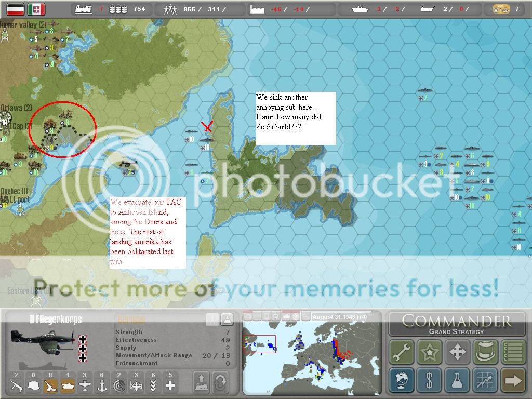This screenshot has width=532, height=399.
Task: Select the Italian flag at top left
Action: click(36, 9)
